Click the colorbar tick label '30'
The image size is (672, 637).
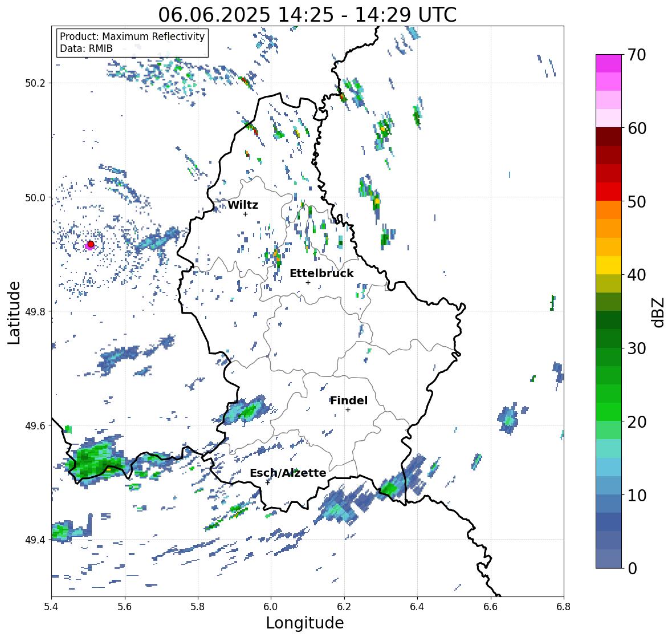click(637, 348)
